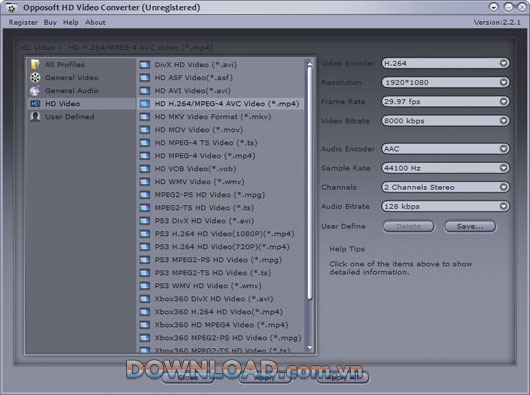
Task: Click the icon beside DivX HD Video (*.avi)
Action: 145,65
